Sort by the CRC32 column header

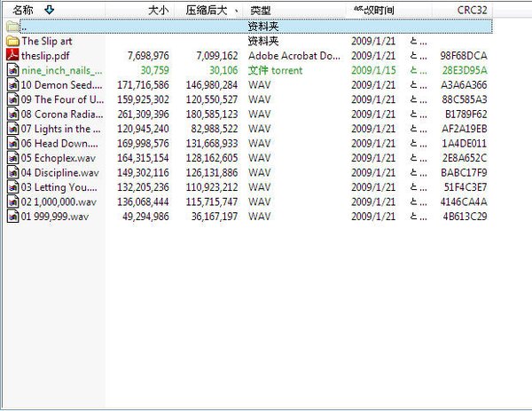pyautogui.click(x=463, y=10)
